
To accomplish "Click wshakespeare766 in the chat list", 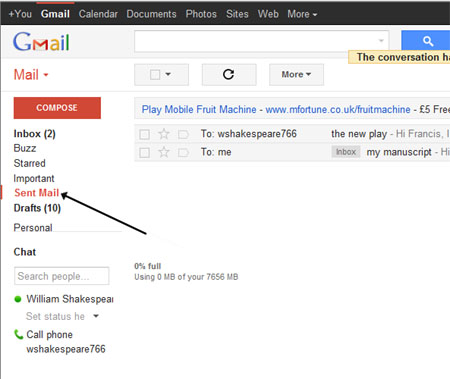I will pyautogui.click(x=66, y=349).
